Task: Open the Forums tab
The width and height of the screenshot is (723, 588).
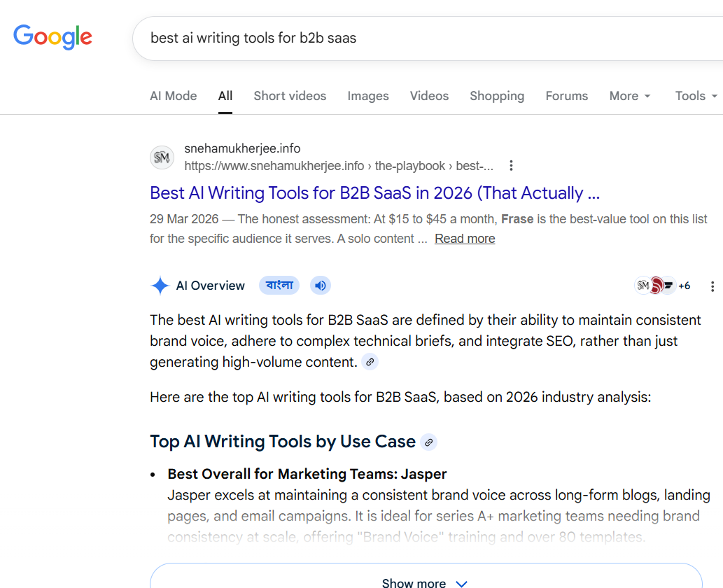Action: click(x=567, y=96)
